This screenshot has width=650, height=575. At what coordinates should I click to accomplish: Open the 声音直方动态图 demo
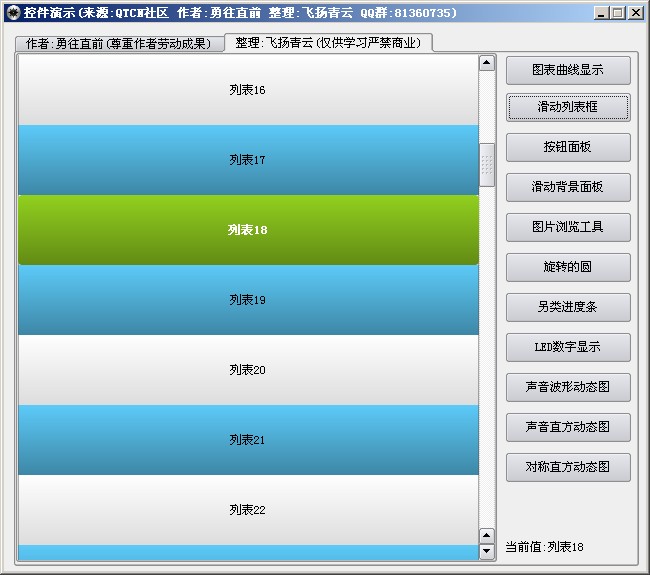[x=568, y=427]
